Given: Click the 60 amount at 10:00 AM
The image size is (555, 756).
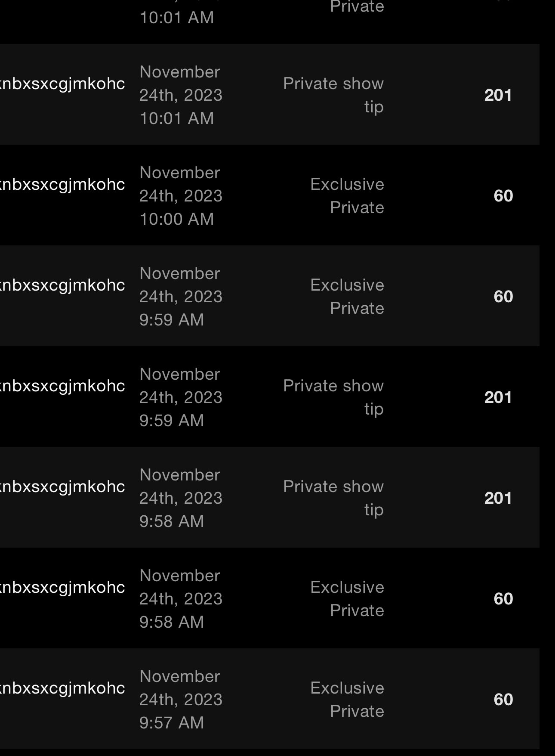Looking at the screenshot, I should click(x=503, y=196).
